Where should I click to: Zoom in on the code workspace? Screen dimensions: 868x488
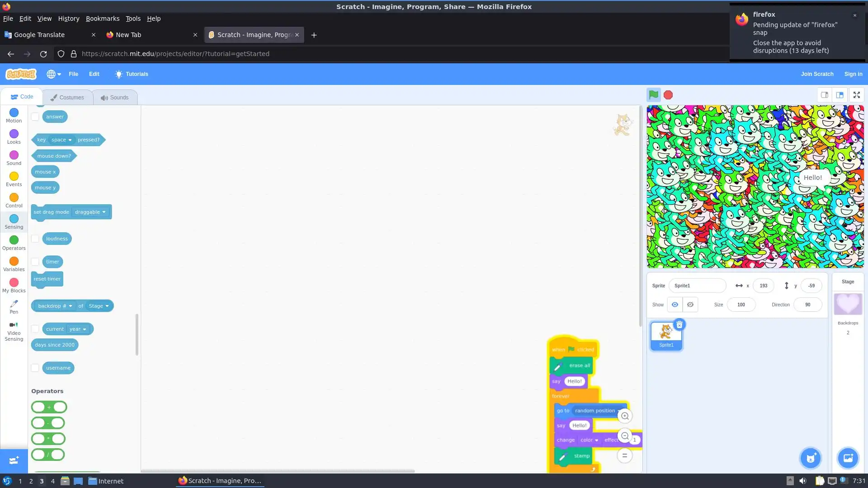pyautogui.click(x=625, y=416)
